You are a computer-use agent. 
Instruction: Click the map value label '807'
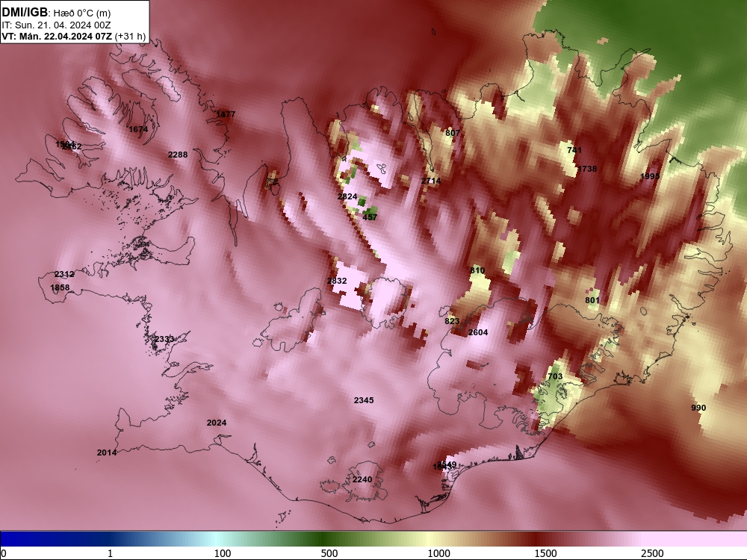[453, 133]
